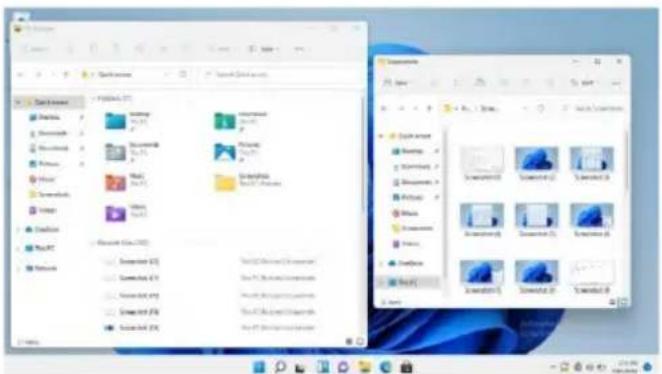Click the Search Quick access box

(x=279, y=75)
